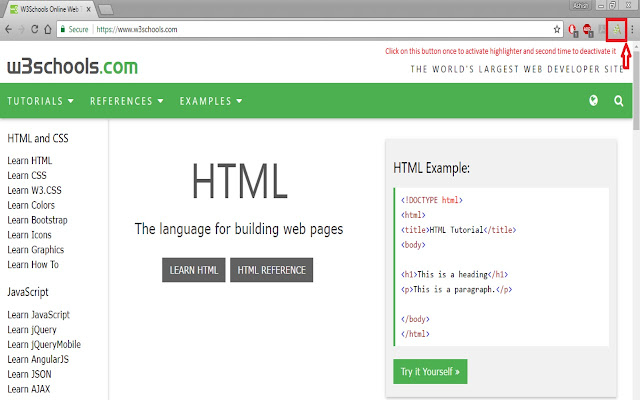
Task: Click the <!DOCTYPE html> code line
Action: (431, 200)
